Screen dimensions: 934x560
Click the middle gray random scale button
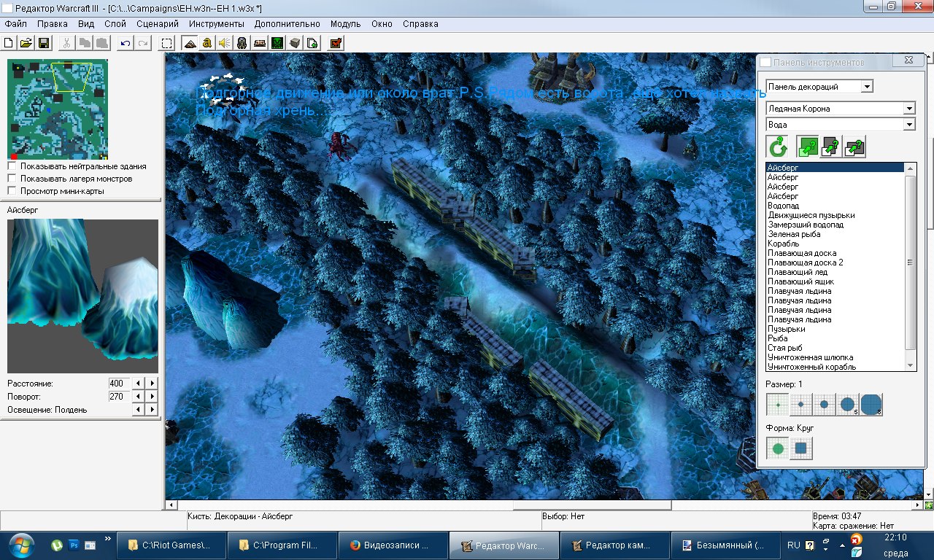click(x=831, y=147)
